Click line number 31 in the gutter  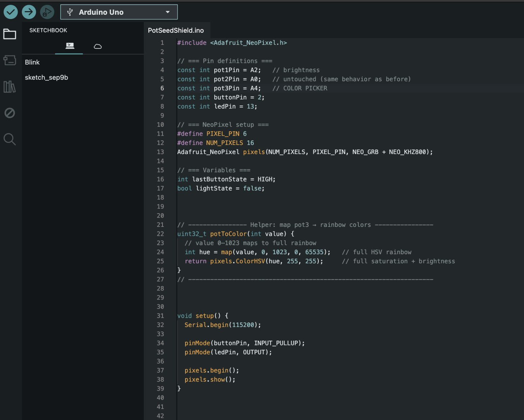click(x=160, y=316)
